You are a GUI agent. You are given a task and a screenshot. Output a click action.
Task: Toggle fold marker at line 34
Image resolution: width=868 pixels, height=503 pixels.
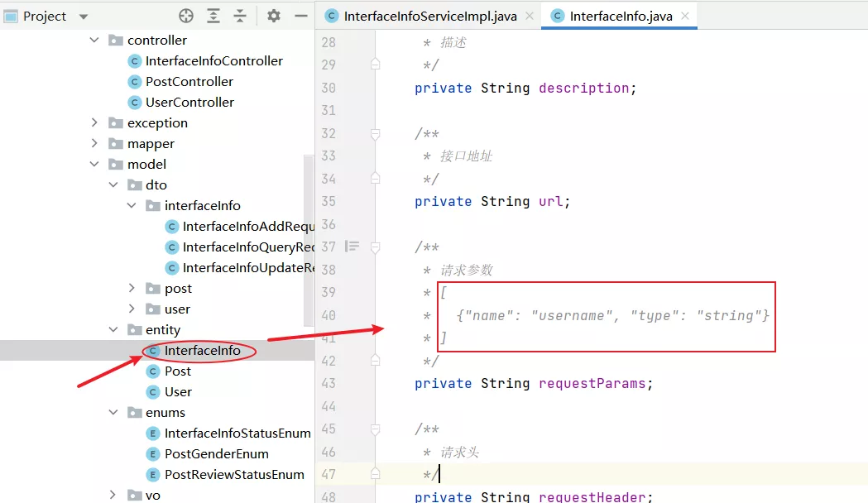(376, 178)
